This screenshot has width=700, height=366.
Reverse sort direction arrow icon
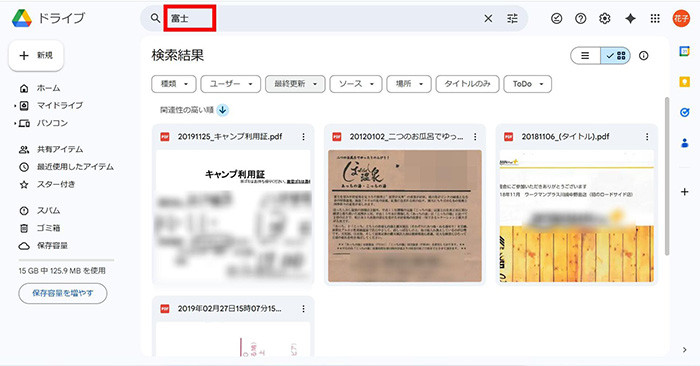tap(223, 110)
